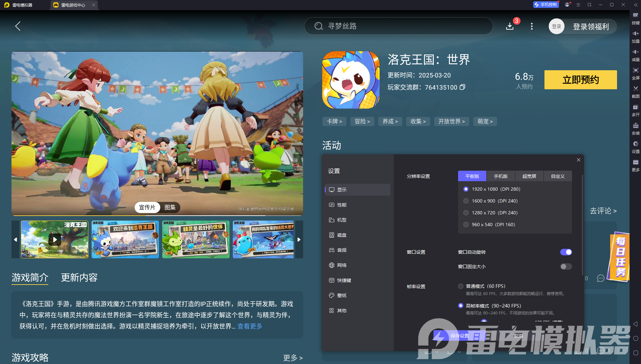Switch to the 图集 tab

170,207
